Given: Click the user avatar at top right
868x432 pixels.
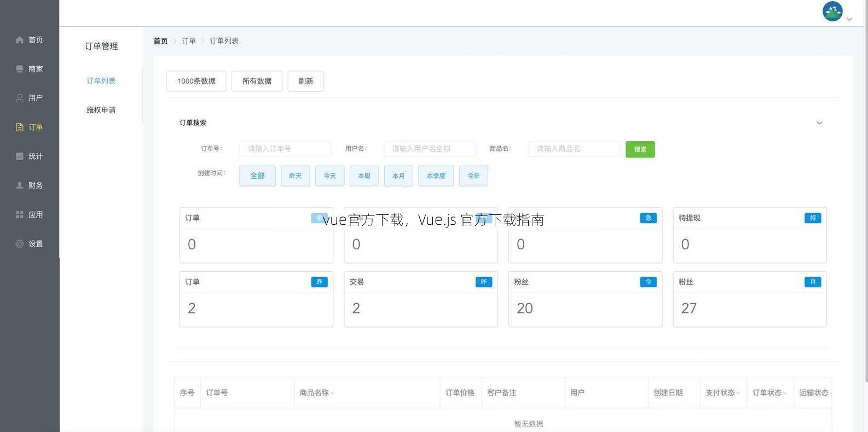Looking at the screenshot, I should click(x=832, y=11).
